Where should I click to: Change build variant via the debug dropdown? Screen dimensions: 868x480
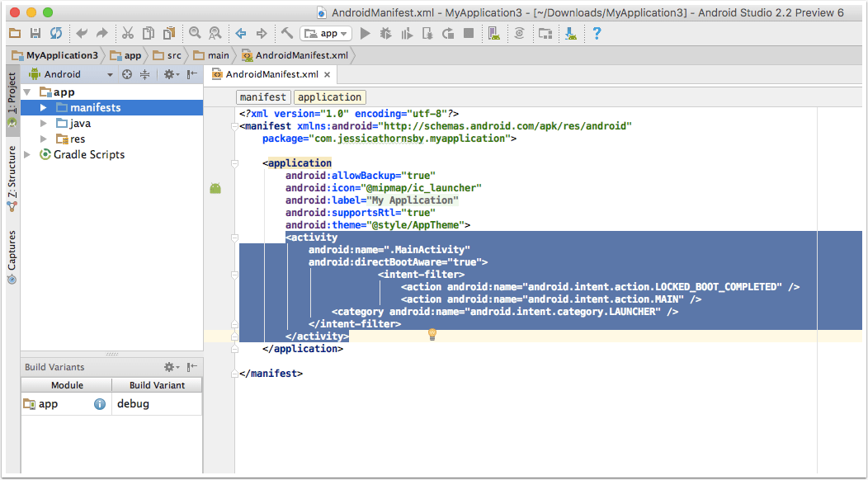point(157,403)
